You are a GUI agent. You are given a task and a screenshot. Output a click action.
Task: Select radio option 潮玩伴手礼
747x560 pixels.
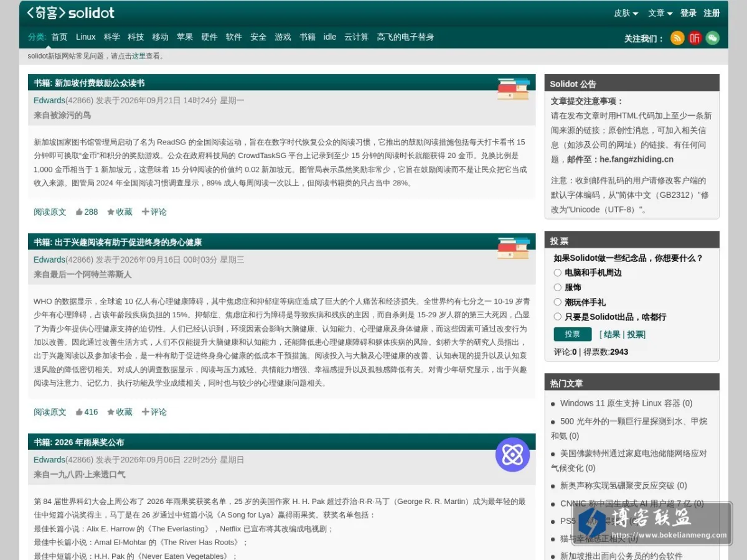(x=558, y=302)
